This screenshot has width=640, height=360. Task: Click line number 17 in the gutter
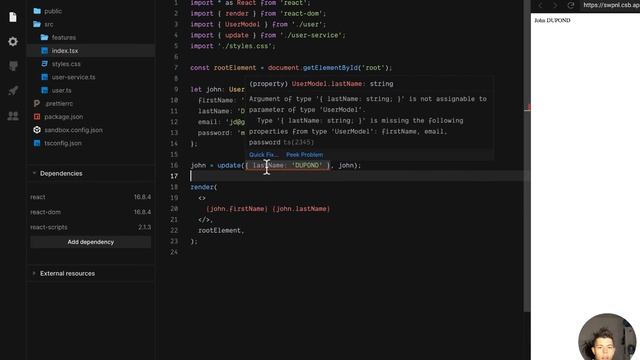click(174, 176)
